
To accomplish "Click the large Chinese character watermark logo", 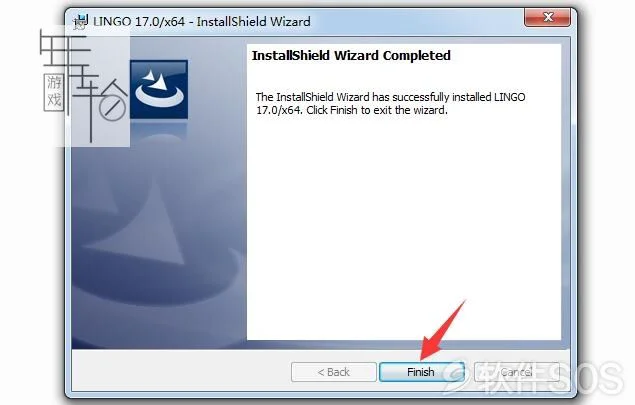I will click(x=83, y=87).
